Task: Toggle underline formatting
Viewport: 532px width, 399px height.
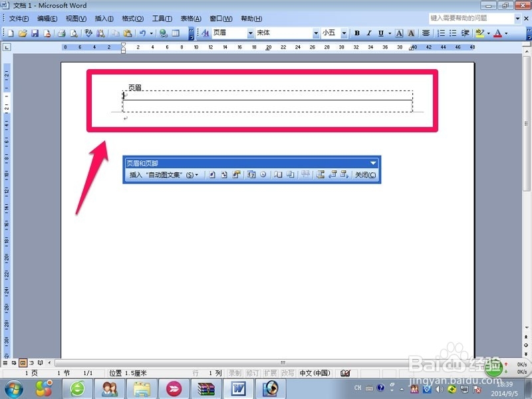Action: click(x=381, y=33)
